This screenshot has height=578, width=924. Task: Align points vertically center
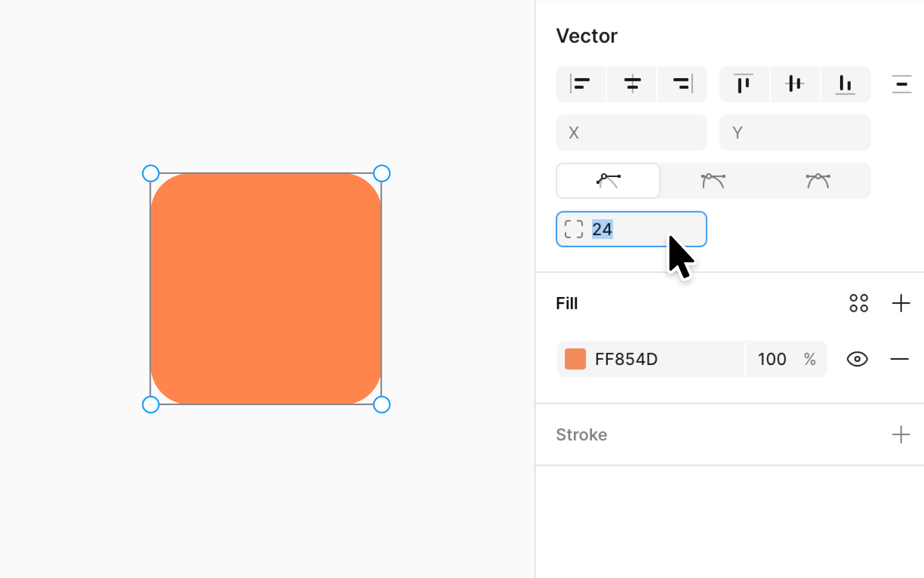tap(795, 84)
